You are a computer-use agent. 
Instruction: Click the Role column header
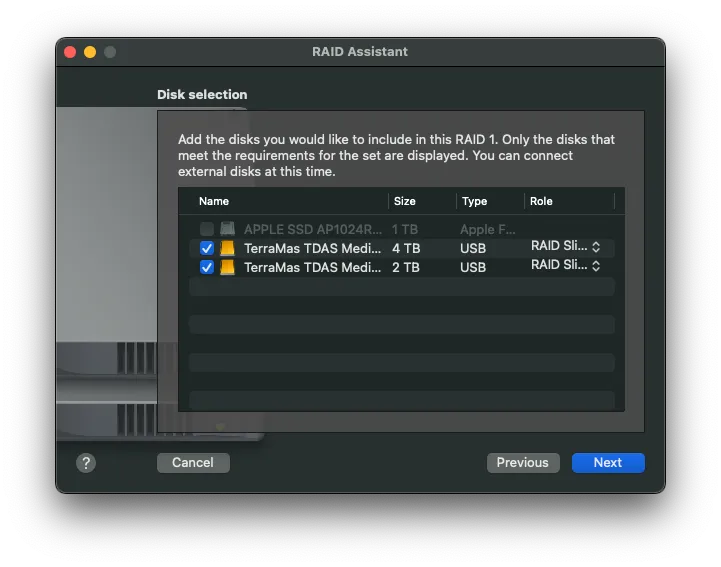541,201
